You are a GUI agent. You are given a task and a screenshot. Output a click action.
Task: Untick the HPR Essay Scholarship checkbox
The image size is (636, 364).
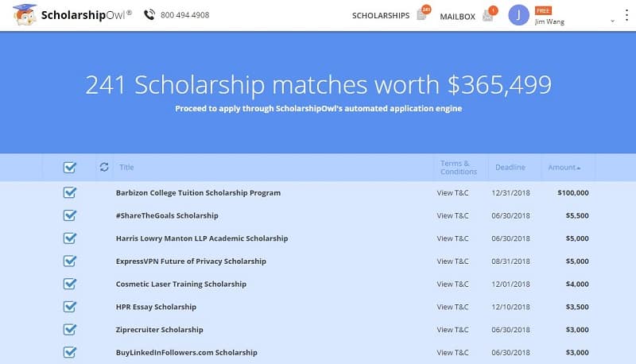click(x=69, y=307)
